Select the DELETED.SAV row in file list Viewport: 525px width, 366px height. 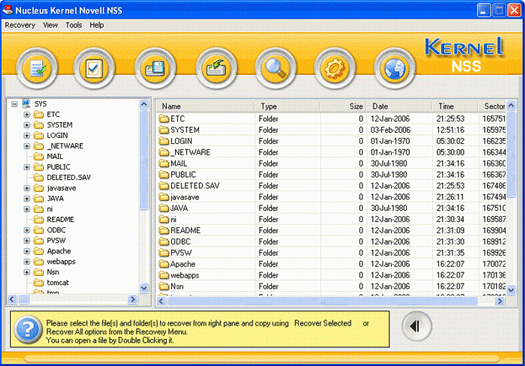[x=331, y=186]
